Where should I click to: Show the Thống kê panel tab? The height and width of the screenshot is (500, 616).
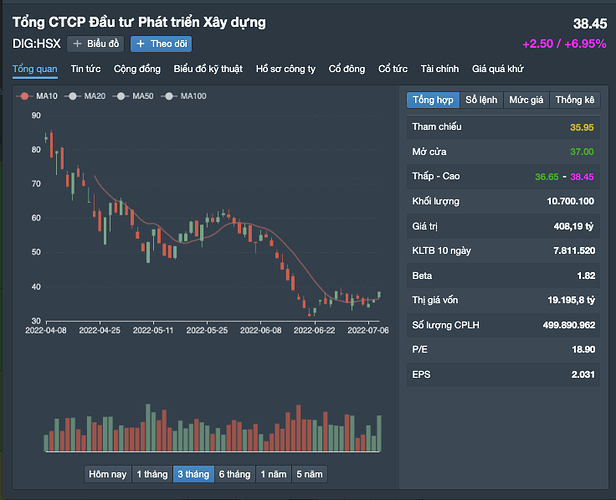click(x=575, y=100)
